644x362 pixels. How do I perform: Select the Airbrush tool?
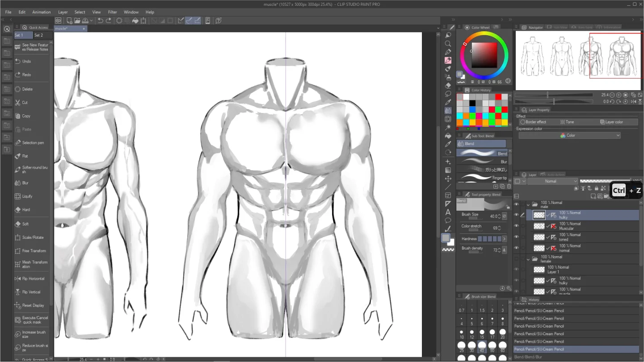pyautogui.click(x=448, y=77)
